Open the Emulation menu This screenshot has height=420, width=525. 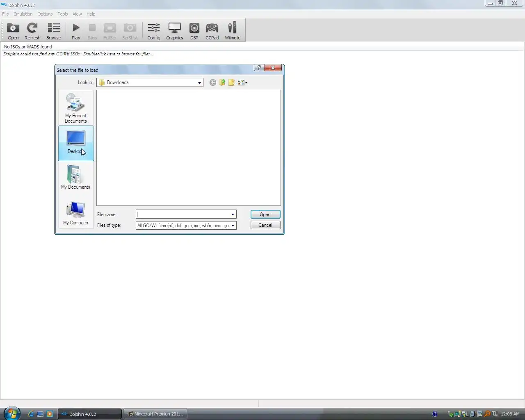pyautogui.click(x=23, y=14)
